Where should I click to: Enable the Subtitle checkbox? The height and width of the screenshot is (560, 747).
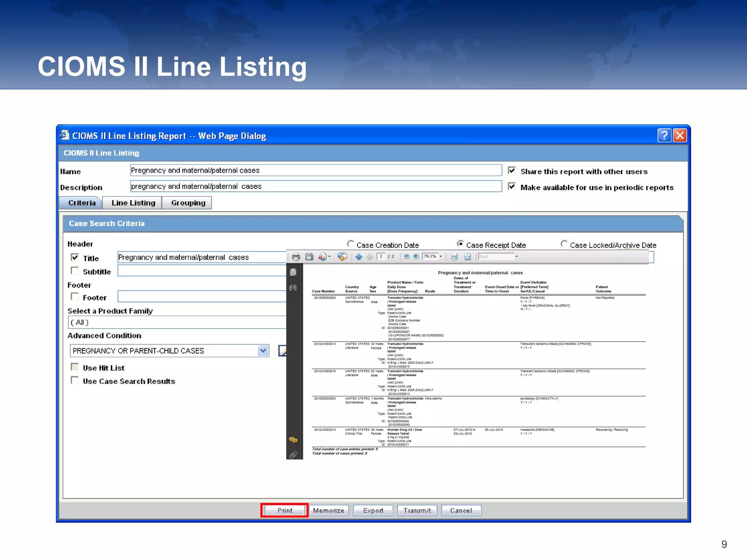coord(75,271)
